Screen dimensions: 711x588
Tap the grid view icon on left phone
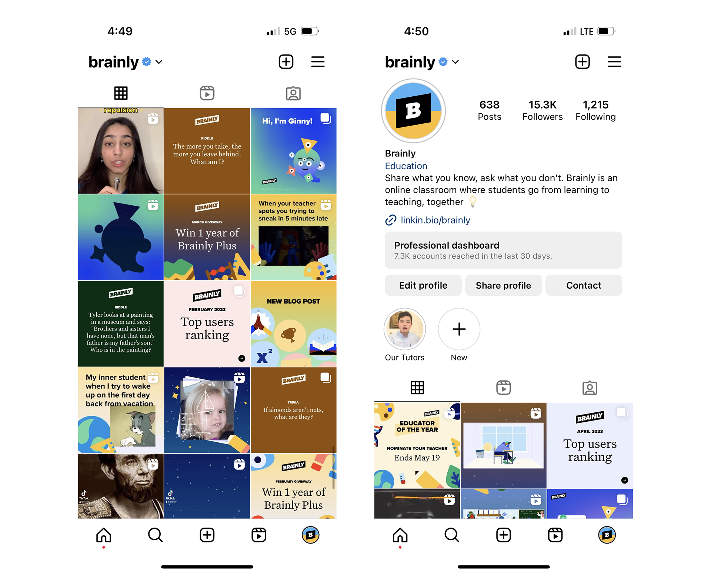121,93
